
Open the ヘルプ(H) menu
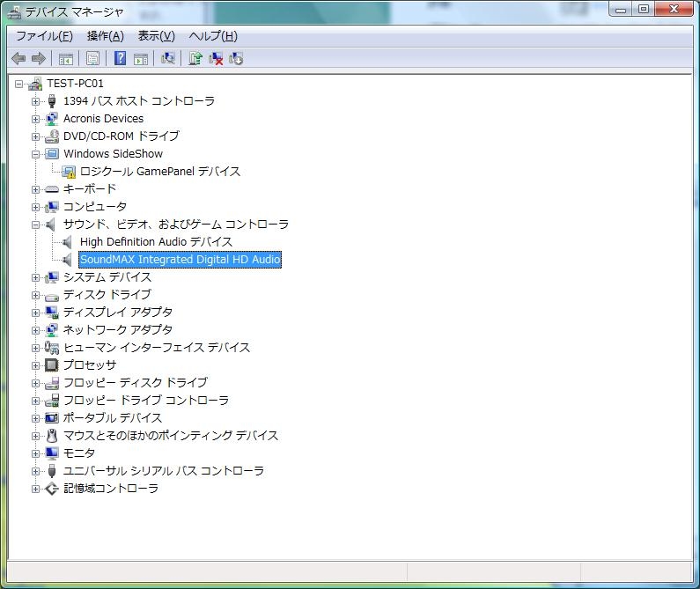pyautogui.click(x=213, y=36)
